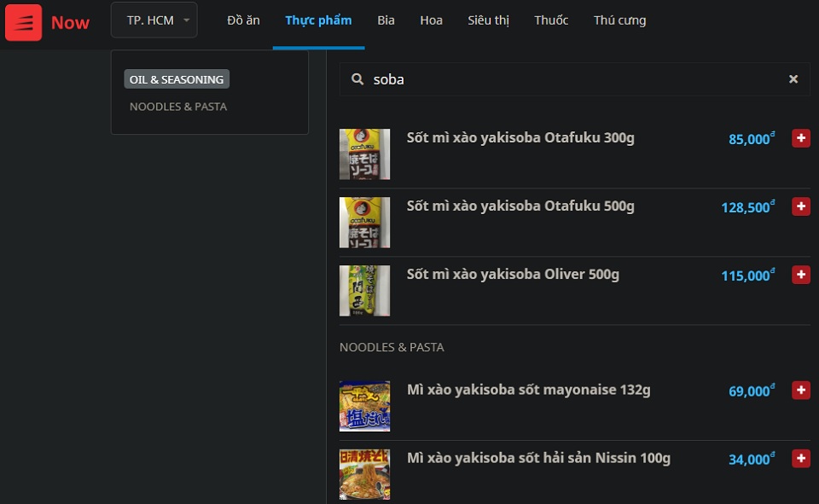Open the Siêu thị tab

click(488, 20)
